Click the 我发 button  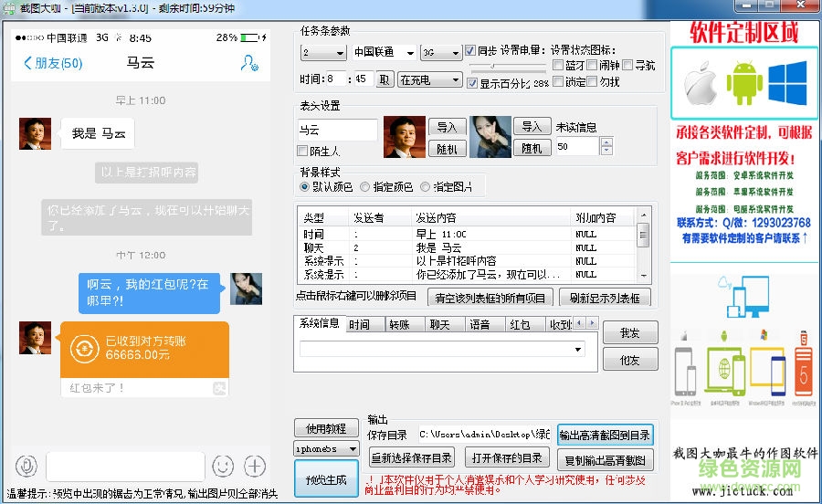coord(630,332)
